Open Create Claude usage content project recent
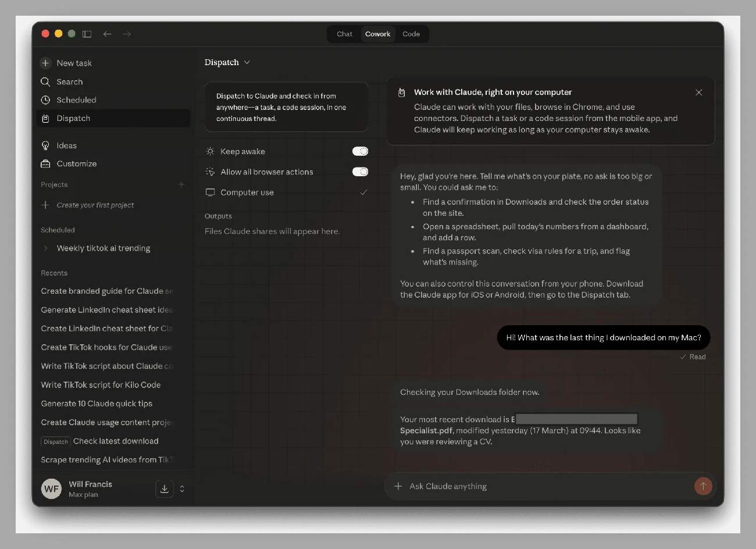 click(x=108, y=422)
